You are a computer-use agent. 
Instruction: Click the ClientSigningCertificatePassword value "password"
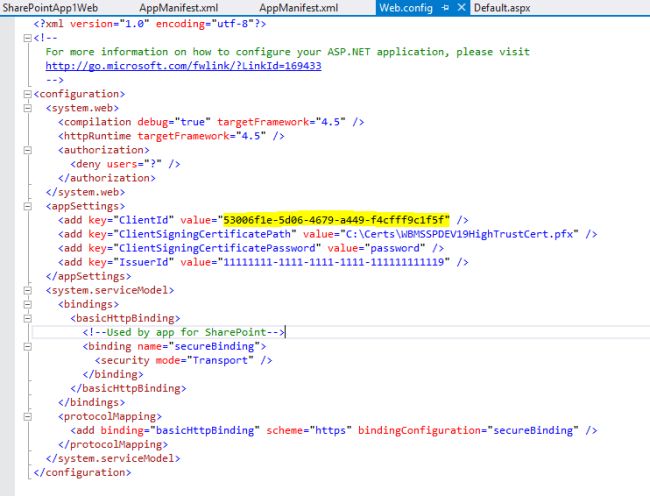point(394,248)
